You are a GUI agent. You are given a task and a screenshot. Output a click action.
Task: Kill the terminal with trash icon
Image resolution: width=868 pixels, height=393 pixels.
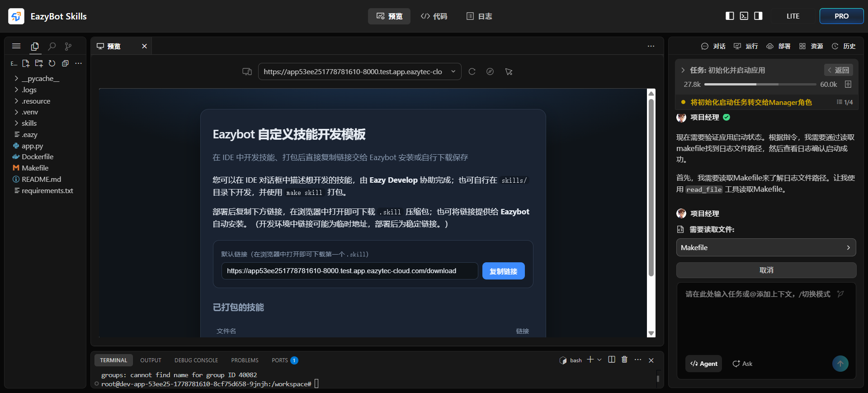point(624,360)
